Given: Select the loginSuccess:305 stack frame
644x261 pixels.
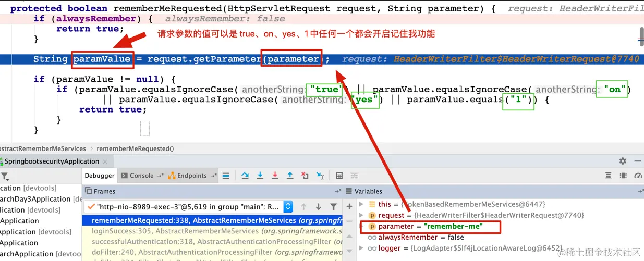Looking at the screenshot, I should [213, 231].
